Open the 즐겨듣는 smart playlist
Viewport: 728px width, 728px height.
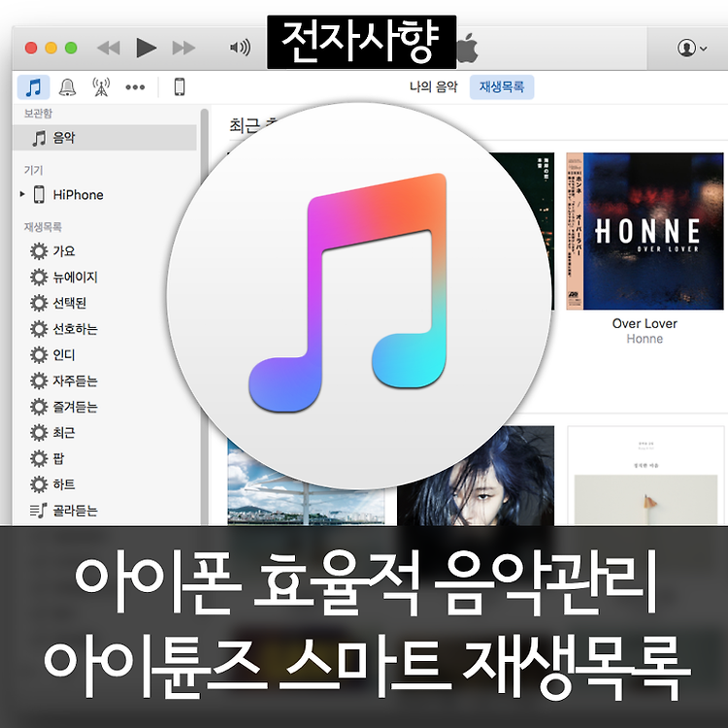click(x=75, y=407)
